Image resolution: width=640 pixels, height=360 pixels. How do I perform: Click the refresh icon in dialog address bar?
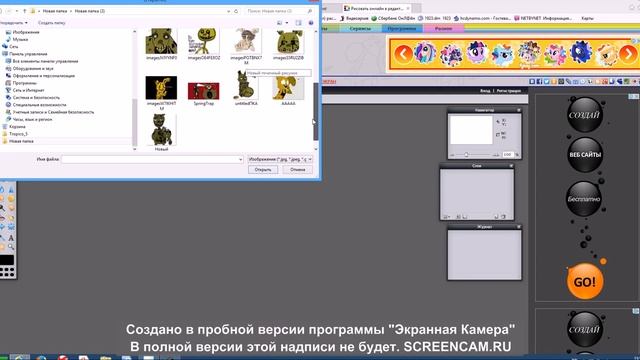pos(236,11)
